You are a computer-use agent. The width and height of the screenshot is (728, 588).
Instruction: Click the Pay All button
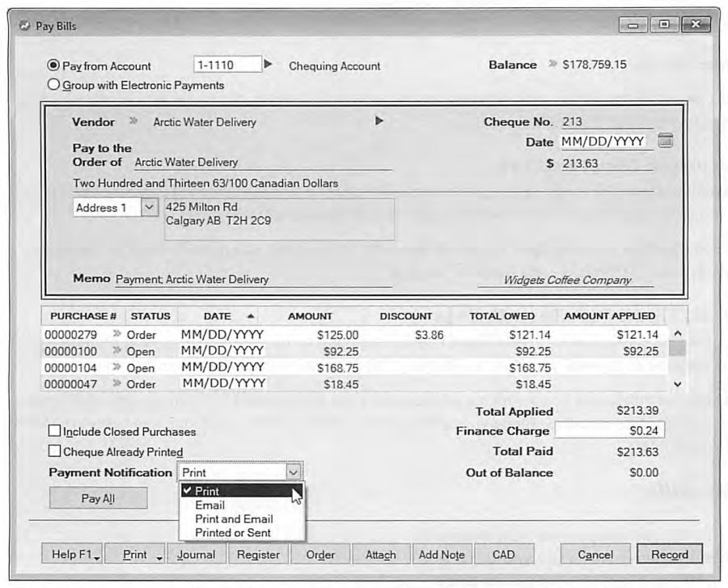point(98,498)
